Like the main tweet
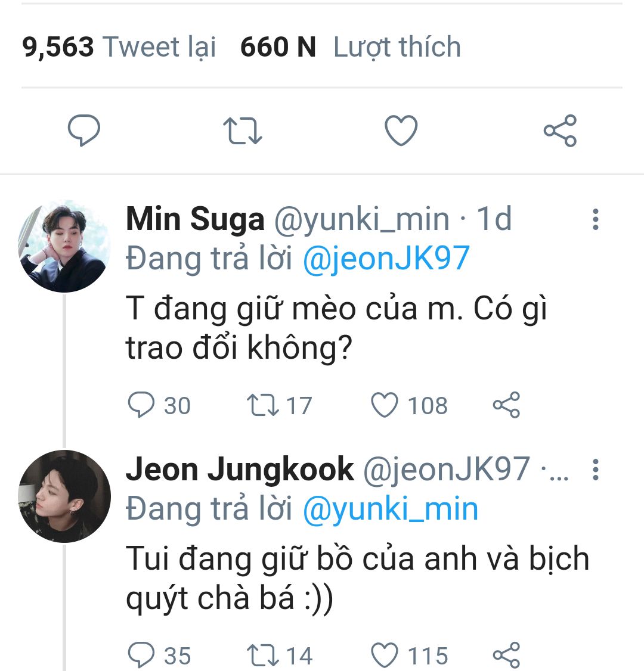The width and height of the screenshot is (644, 671). click(x=401, y=131)
